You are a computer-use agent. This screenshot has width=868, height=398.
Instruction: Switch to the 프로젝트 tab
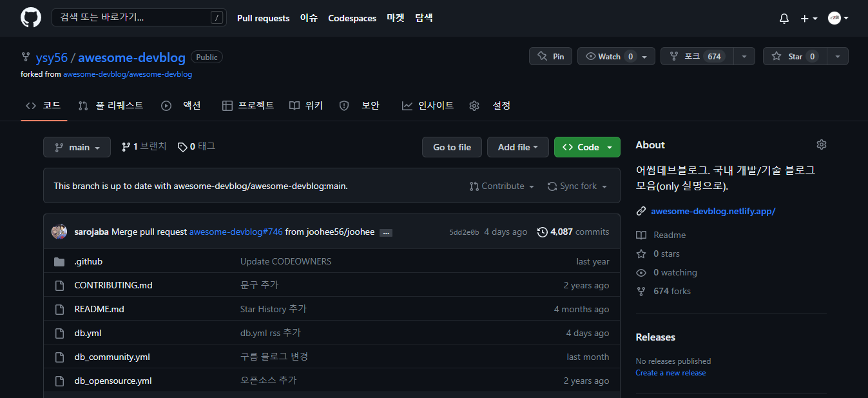pyautogui.click(x=248, y=105)
